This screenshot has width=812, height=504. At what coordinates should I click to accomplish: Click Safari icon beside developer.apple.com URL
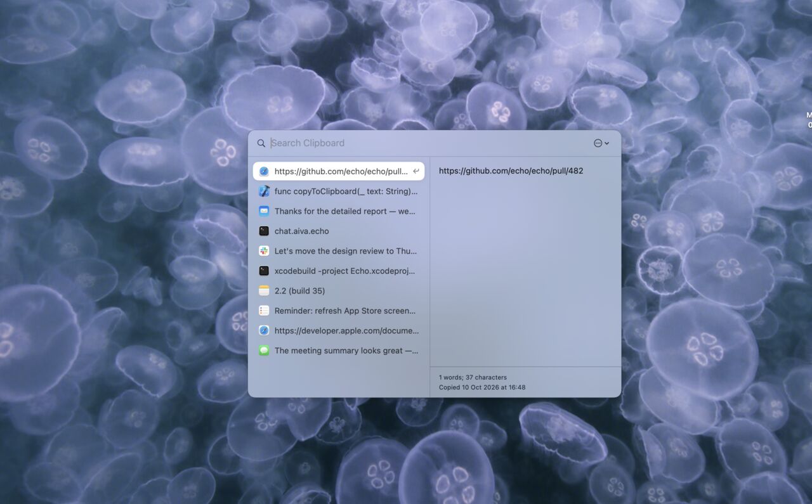point(264,331)
